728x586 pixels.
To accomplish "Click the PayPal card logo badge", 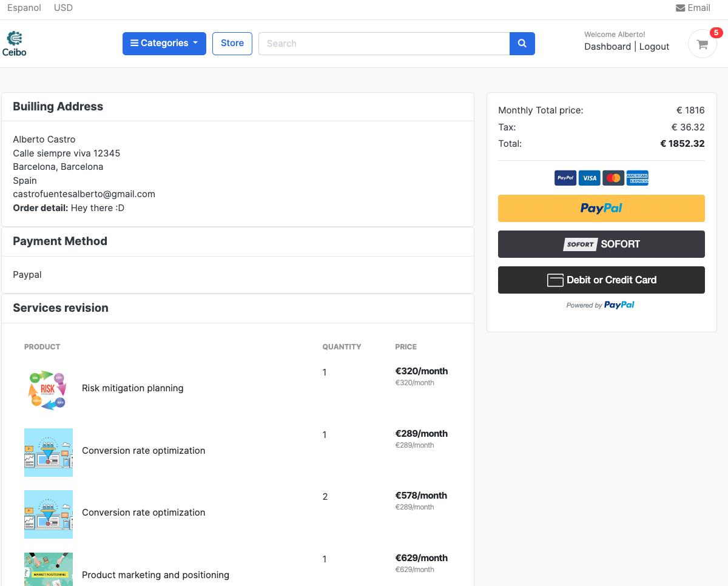I will [x=565, y=178].
